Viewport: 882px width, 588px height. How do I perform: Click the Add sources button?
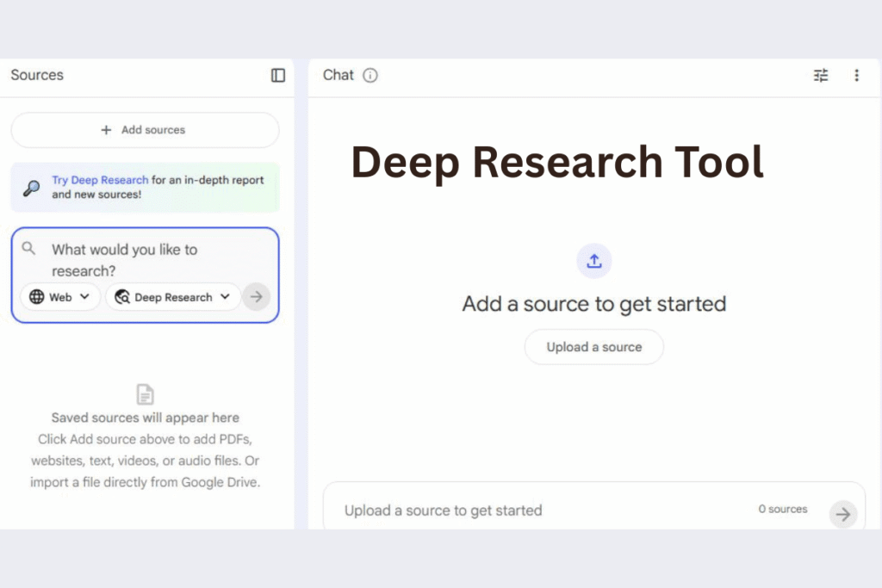click(145, 130)
